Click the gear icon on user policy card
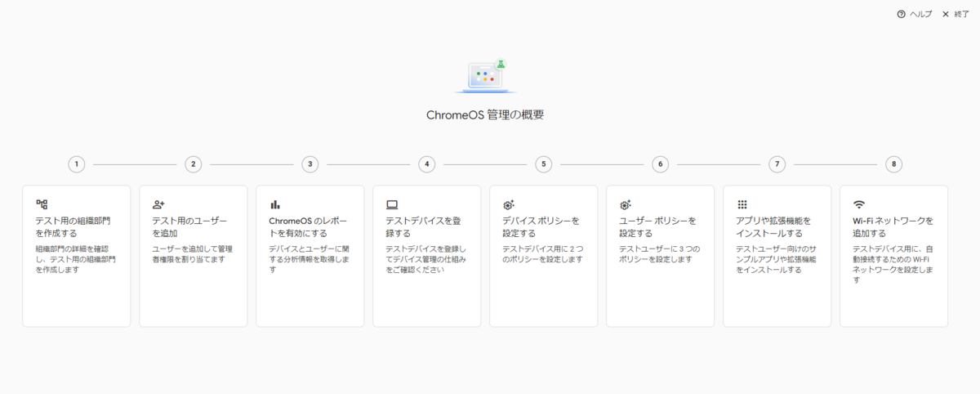The height and width of the screenshot is (394, 980). click(x=626, y=204)
